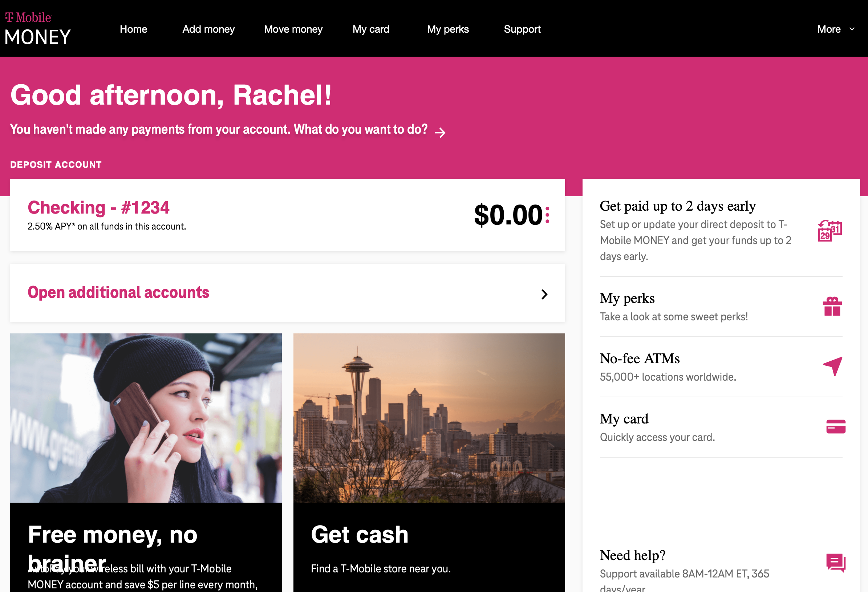
Task: Open My perks in the top navigation
Action: [448, 29]
